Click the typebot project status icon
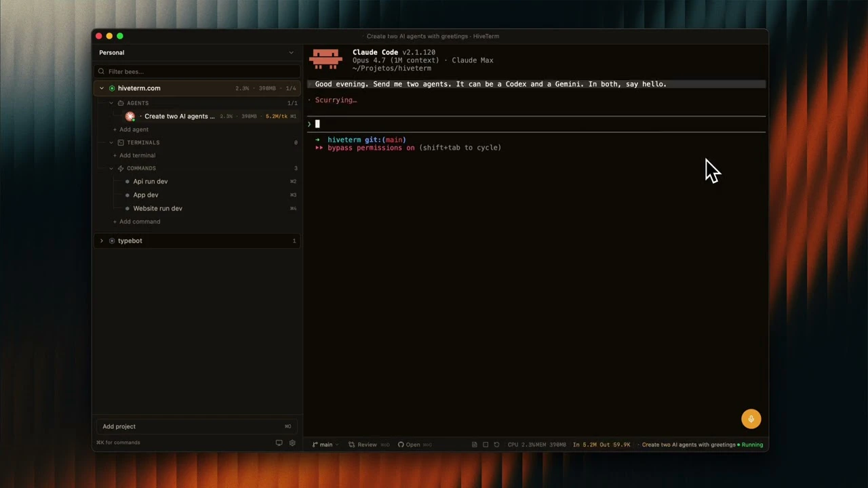 coord(112,241)
